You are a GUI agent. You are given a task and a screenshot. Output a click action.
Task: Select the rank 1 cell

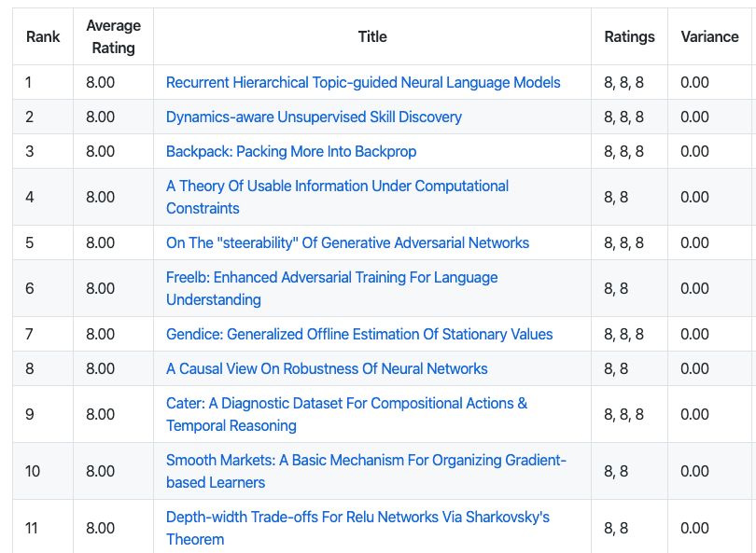tap(43, 82)
